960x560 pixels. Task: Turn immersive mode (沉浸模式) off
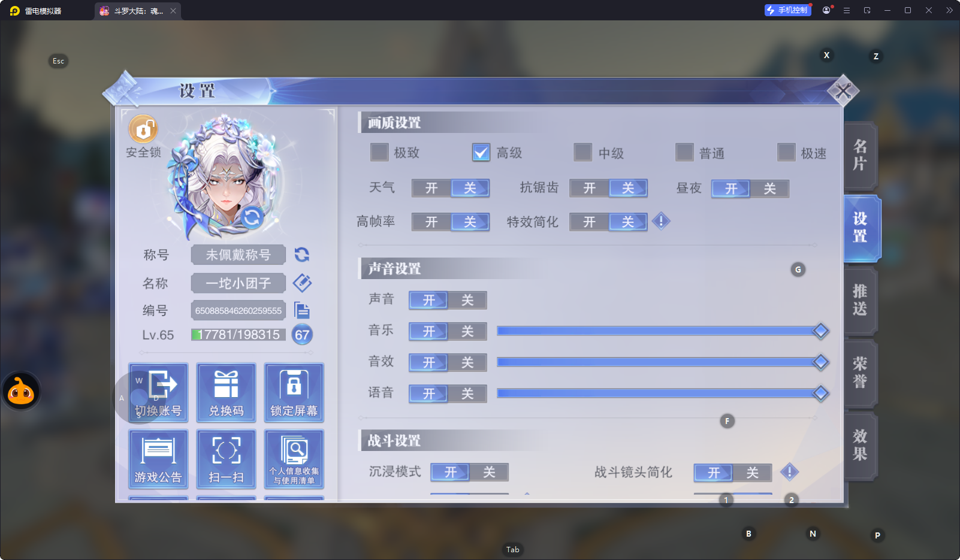coord(489,472)
